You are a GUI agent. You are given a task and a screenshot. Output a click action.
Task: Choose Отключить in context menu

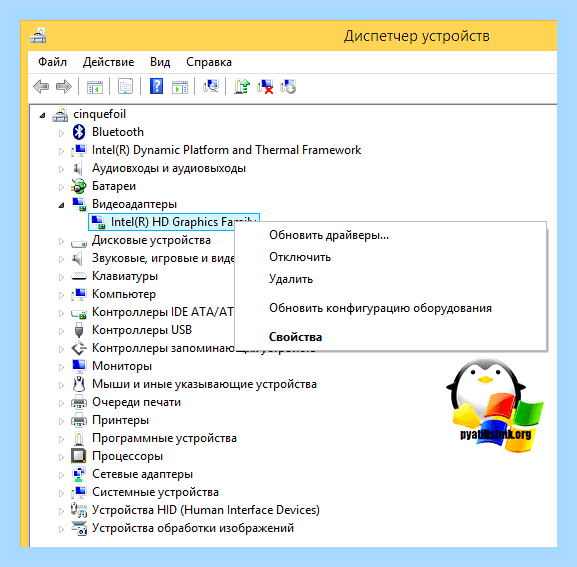click(300, 257)
